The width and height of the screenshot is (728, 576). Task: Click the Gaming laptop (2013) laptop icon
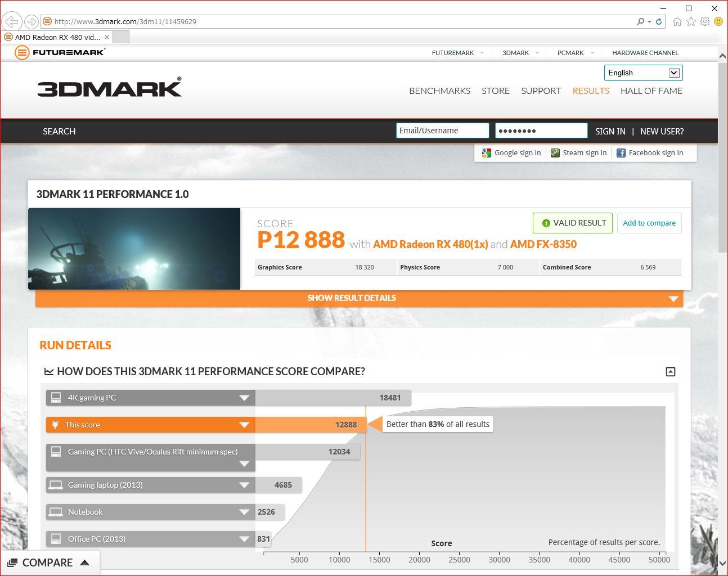pyautogui.click(x=56, y=485)
